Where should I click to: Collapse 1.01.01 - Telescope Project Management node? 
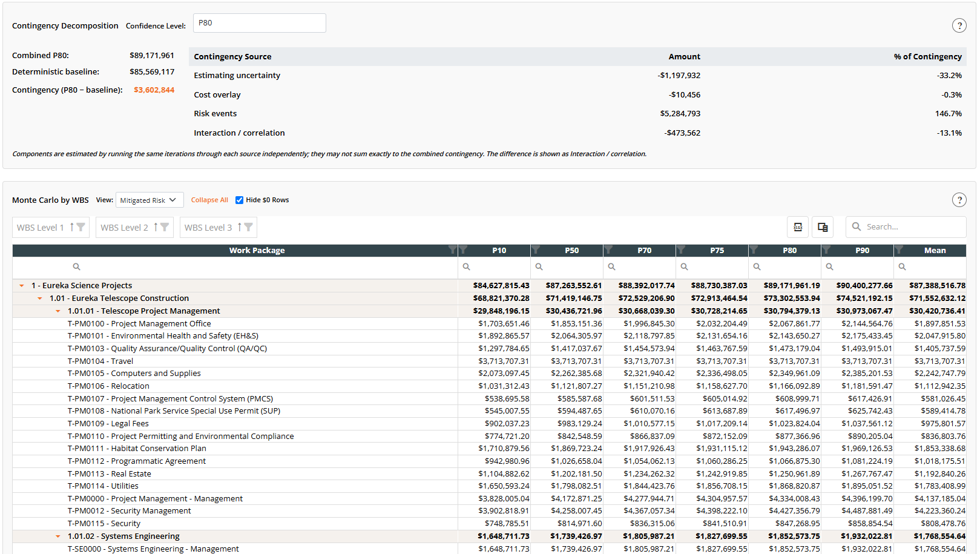58,311
